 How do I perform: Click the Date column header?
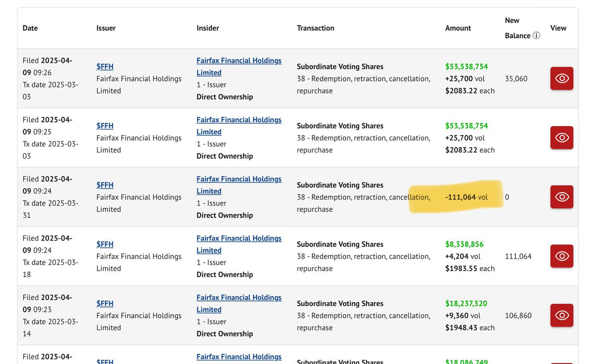click(x=30, y=28)
